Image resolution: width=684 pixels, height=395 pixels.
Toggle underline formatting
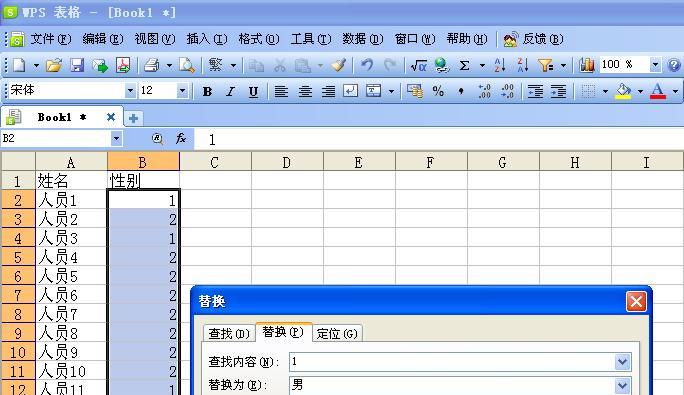[x=253, y=92]
